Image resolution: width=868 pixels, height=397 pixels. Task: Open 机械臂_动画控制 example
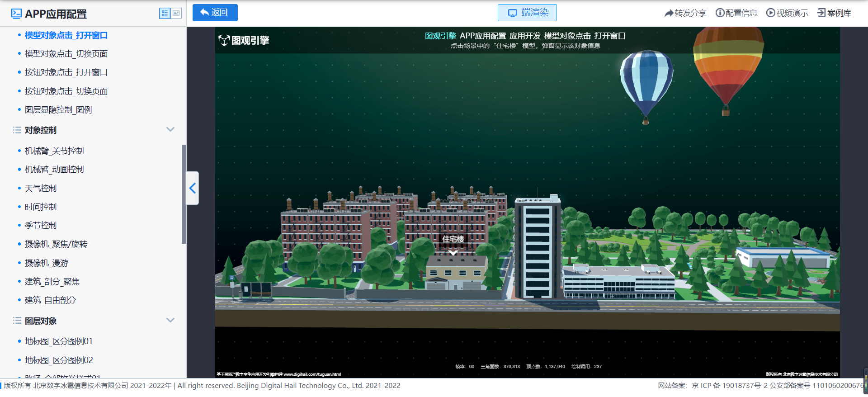(54, 170)
